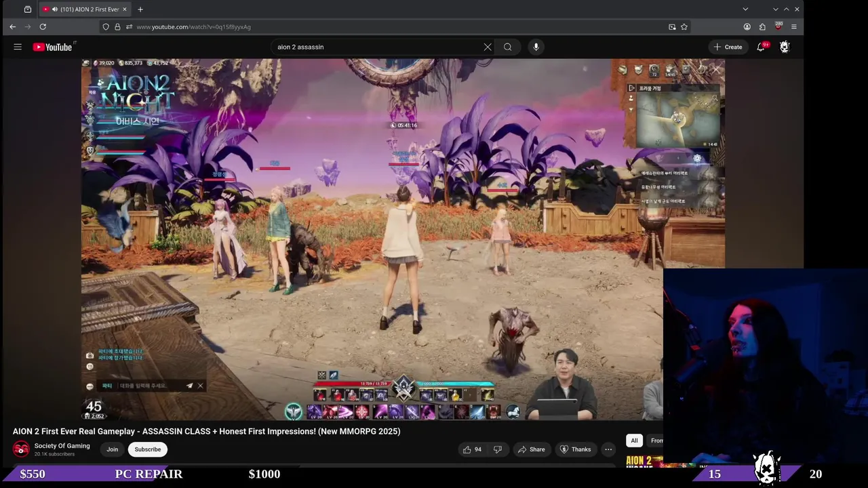Subscribe to Society Of Gaming
The image size is (868, 488).
pos(148,449)
